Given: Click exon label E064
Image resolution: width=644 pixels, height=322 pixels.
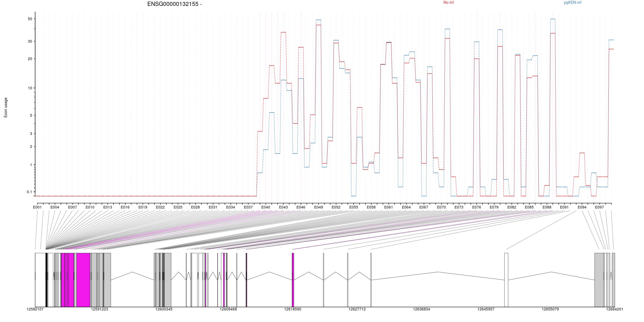Looking at the screenshot, I should 406,207.
